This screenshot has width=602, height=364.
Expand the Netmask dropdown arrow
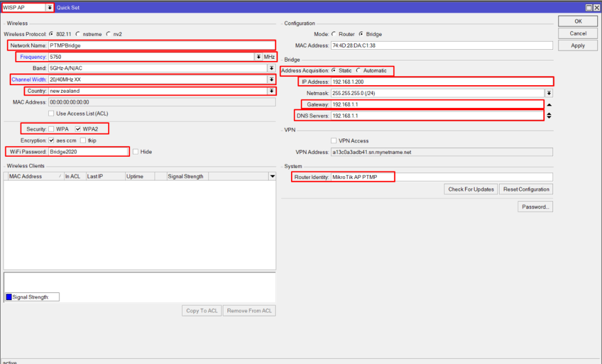pos(549,93)
